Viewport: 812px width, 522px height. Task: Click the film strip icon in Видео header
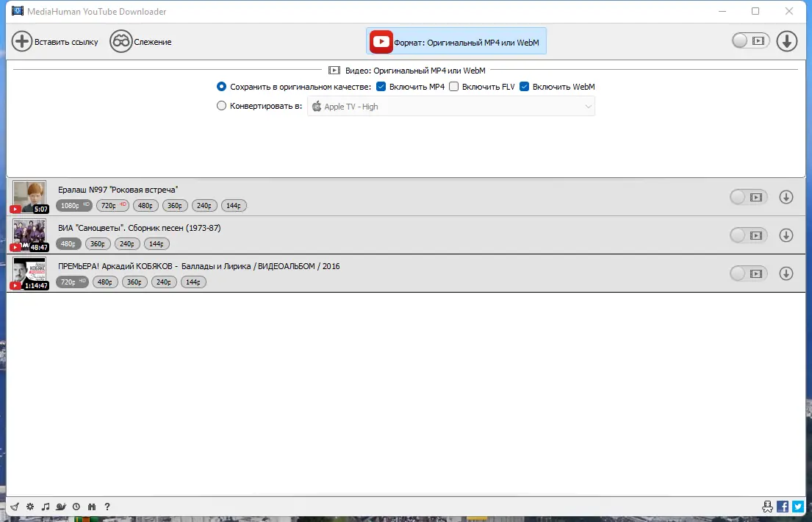(x=334, y=70)
